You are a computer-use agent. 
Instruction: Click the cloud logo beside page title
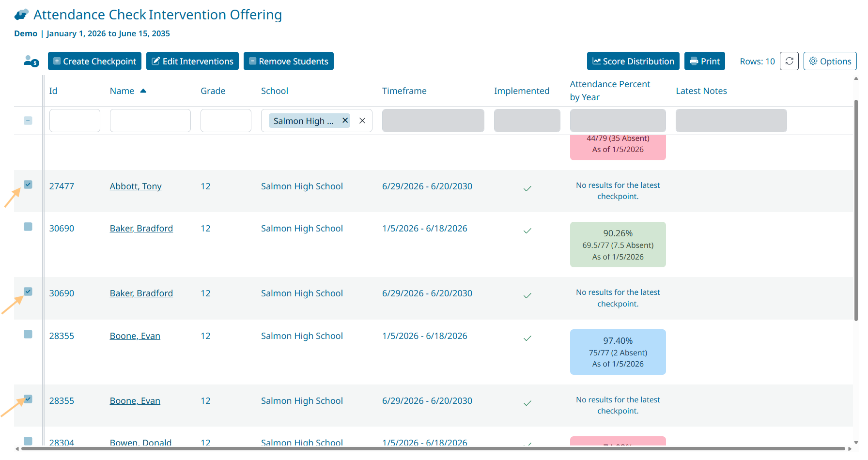[x=21, y=15]
